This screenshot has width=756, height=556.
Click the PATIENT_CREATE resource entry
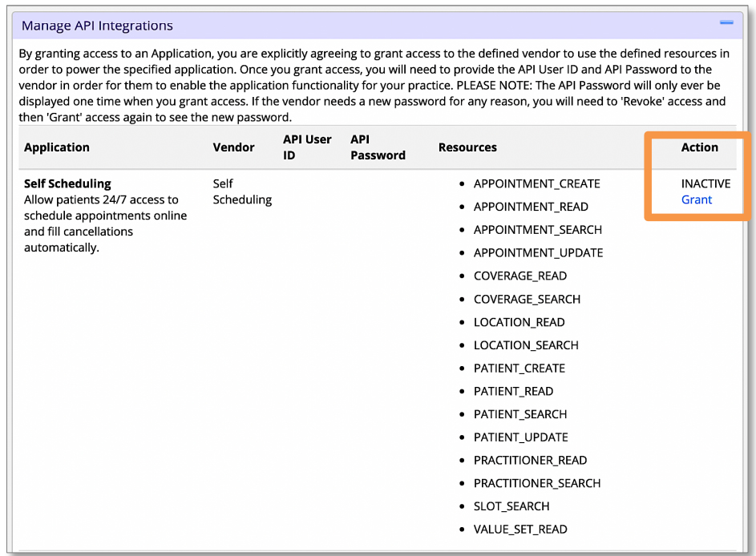pos(519,369)
